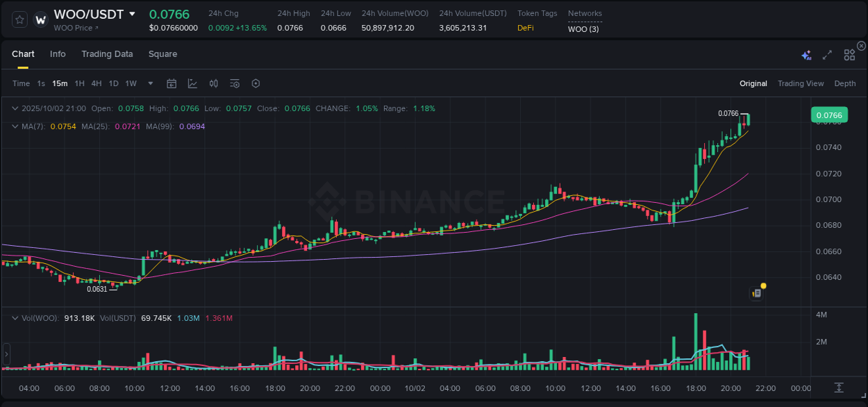Select the line chart style icon

192,83
